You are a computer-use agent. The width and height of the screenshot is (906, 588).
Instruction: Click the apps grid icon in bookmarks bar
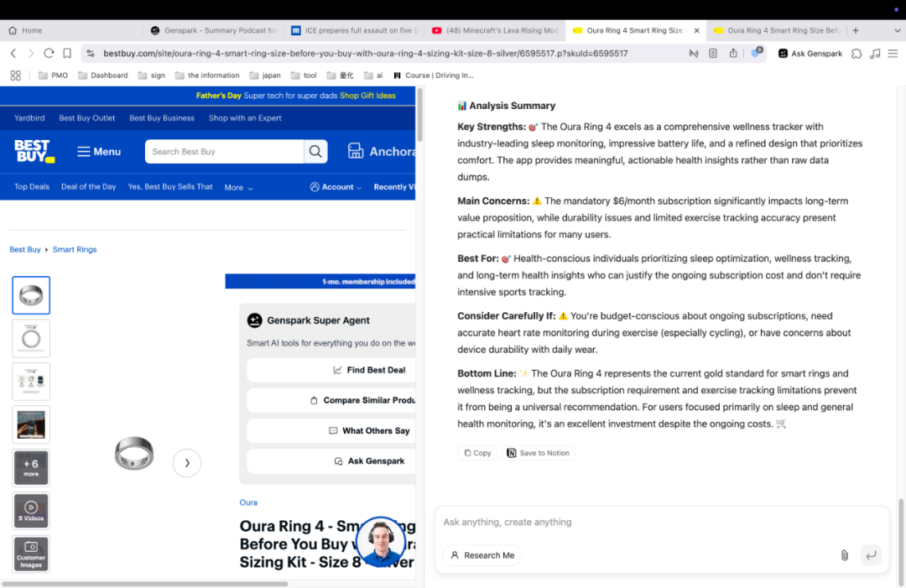15,75
